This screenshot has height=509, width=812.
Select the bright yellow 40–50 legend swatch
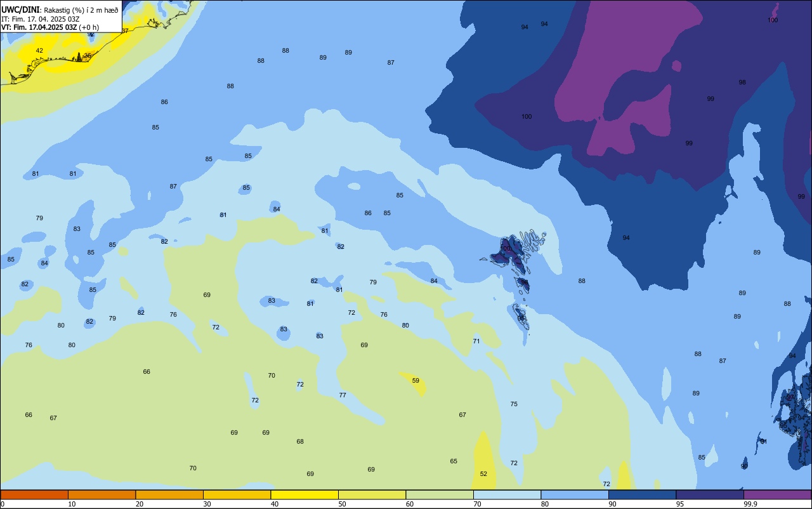[304, 494]
